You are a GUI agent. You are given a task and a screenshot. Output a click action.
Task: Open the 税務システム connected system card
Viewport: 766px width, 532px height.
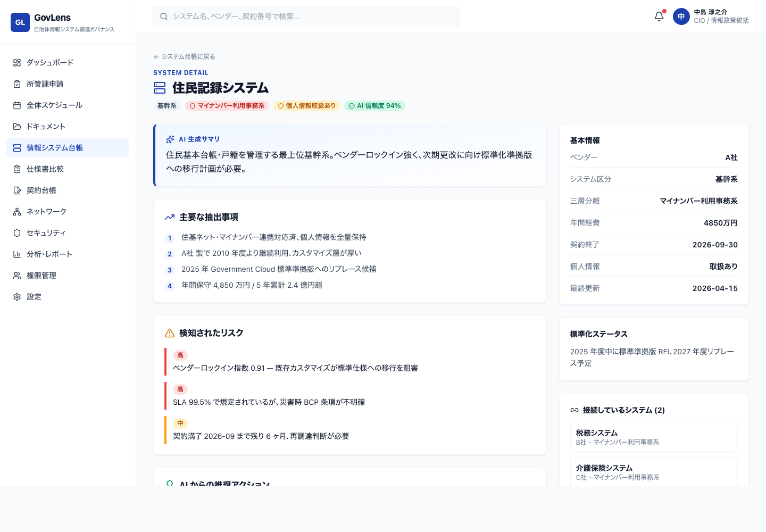(654, 437)
